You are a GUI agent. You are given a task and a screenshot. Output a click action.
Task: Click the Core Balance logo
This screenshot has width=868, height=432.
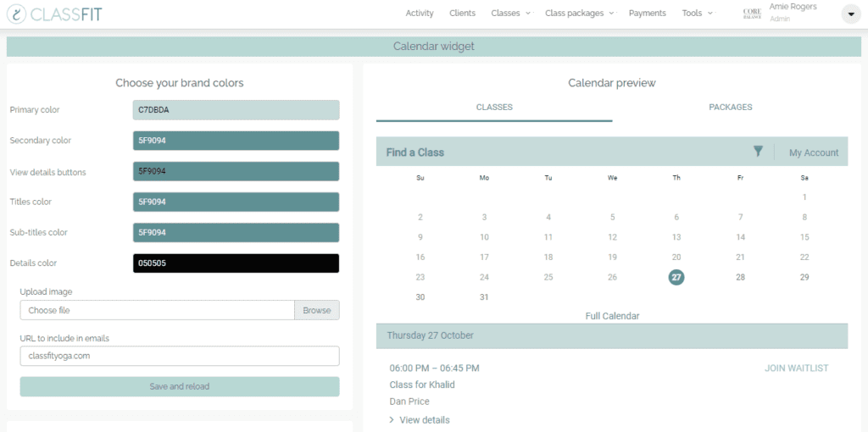pyautogui.click(x=751, y=14)
